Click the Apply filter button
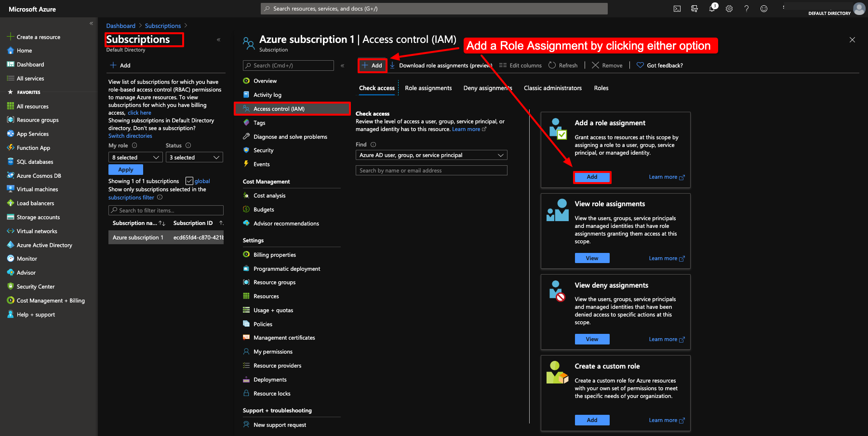 pyautogui.click(x=125, y=169)
